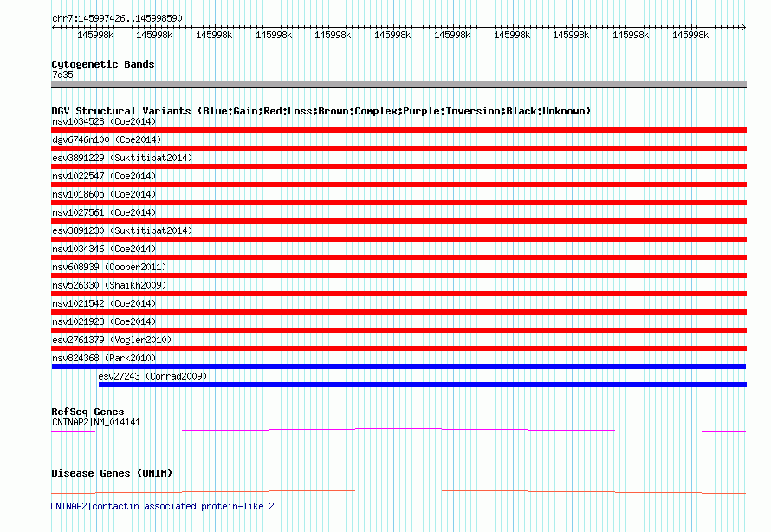Viewport: 771px width, 532px height.
Task: Select the red bar under dgv6746n100
Action: tap(398, 148)
